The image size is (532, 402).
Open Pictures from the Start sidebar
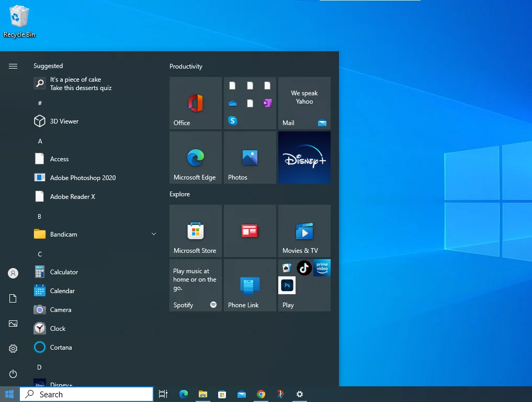pyautogui.click(x=13, y=323)
